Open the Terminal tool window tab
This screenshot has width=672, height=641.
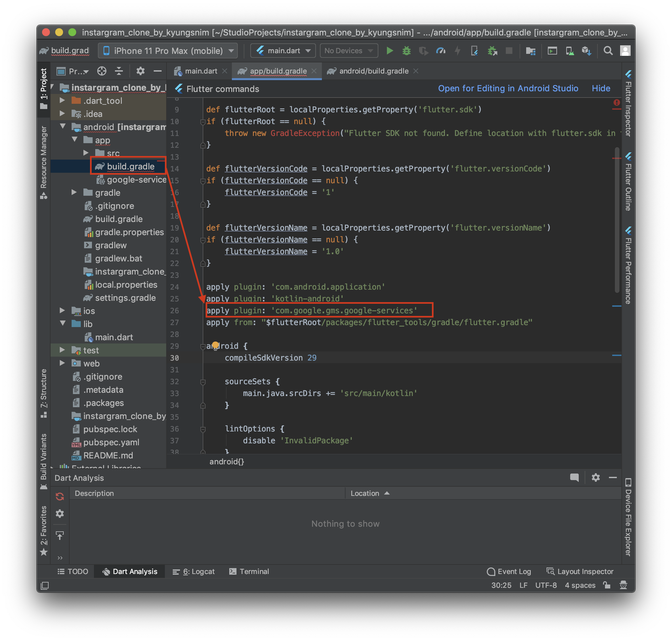pyautogui.click(x=249, y=571)
